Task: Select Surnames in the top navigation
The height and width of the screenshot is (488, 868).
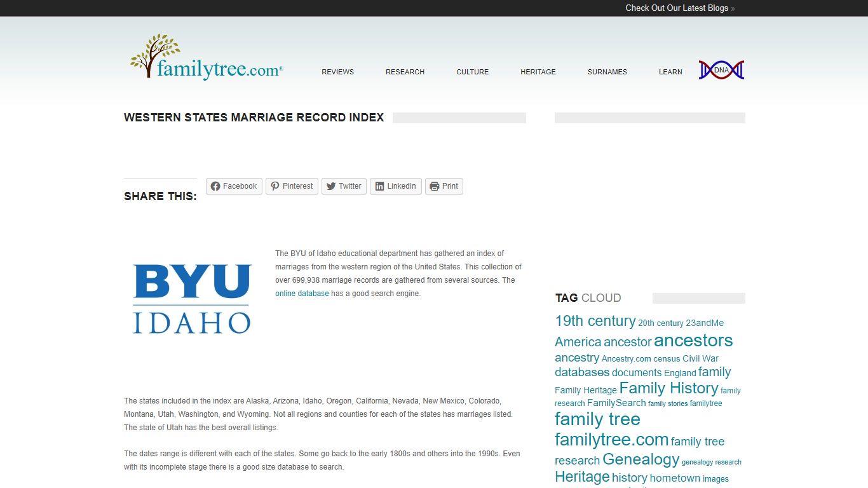Action: point(607,72)
